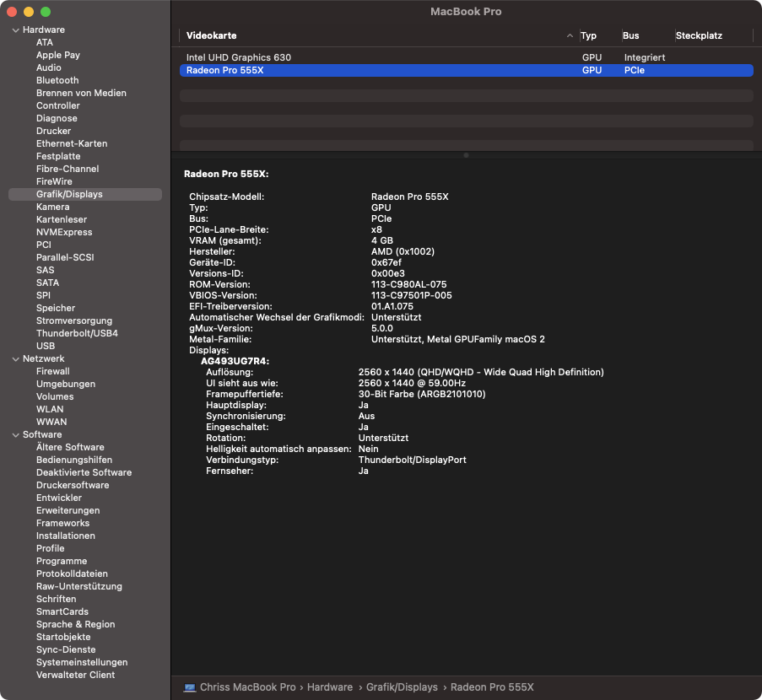Screen dimensions: 762x700
Task: Sort by Steckplatz column header
Action: pyautogui.click(x=699, y=35)
